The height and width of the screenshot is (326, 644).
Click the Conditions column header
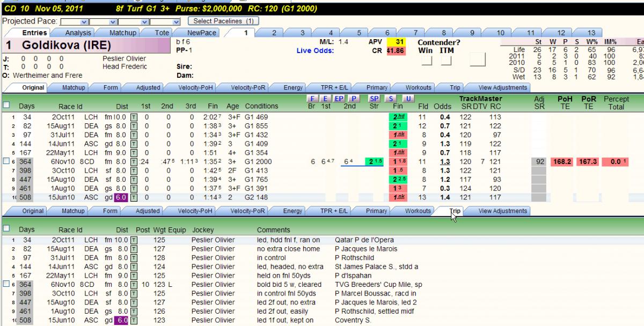pyautogui.click(x=261, y=106)
